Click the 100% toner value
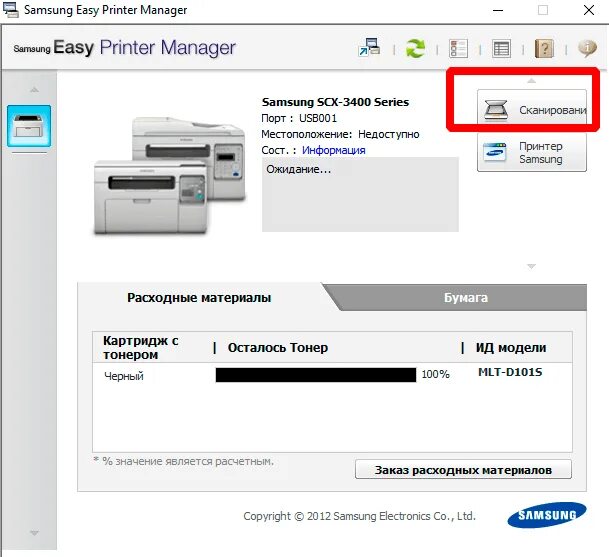 tap(435, 374)
